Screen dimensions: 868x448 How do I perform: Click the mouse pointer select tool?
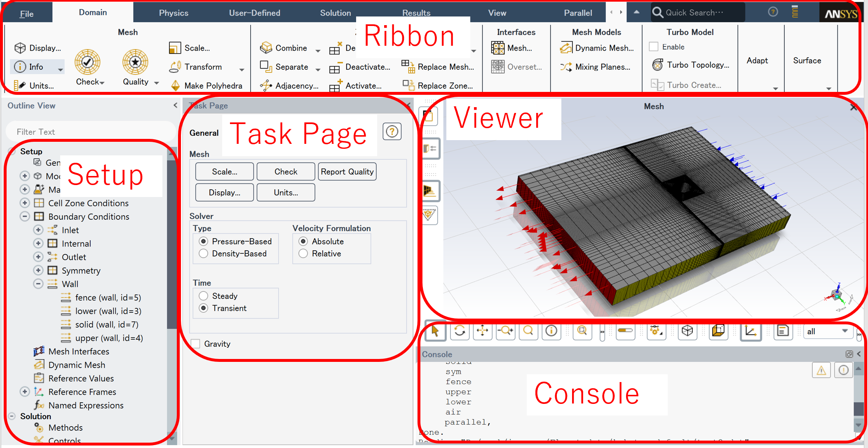coord(435,331)
